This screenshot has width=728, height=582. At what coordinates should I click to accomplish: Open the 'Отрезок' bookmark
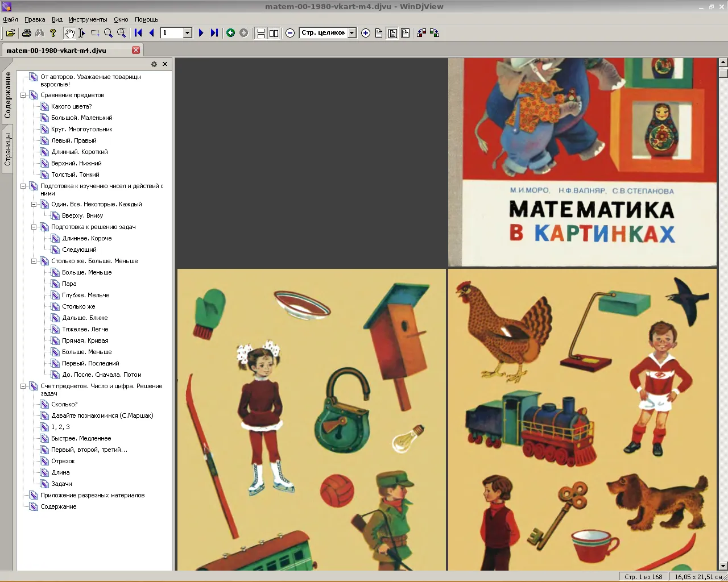point(63,461)
